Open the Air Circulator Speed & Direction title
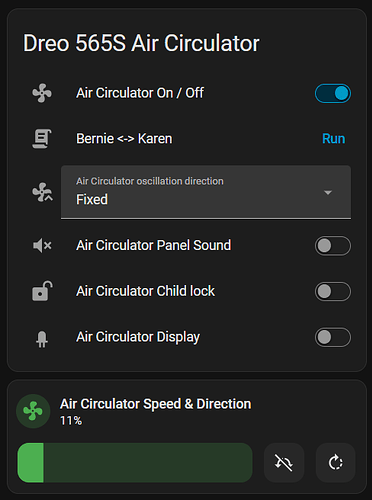Image resolution: width=372 pixels, height=500 pixels. 155,404
